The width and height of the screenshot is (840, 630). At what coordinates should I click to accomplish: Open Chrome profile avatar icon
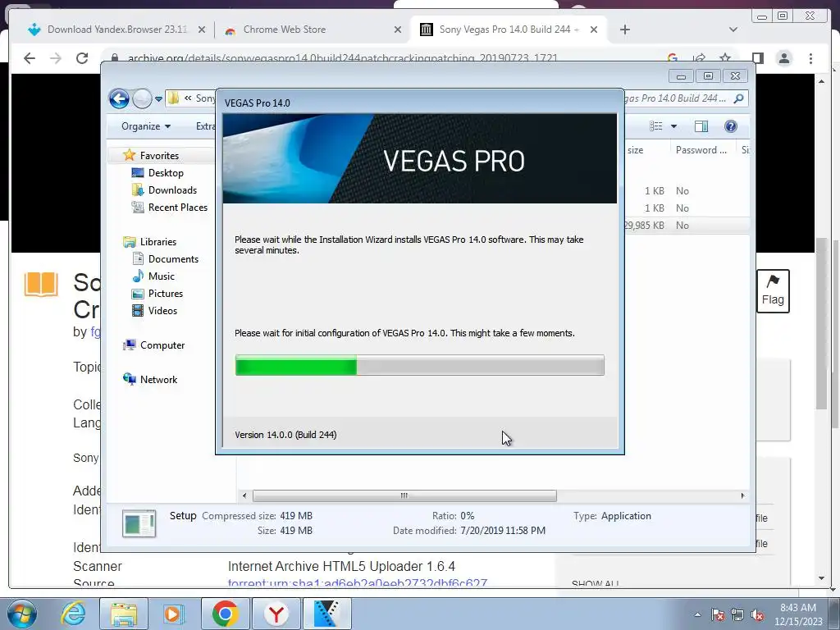tap(784, 58)
